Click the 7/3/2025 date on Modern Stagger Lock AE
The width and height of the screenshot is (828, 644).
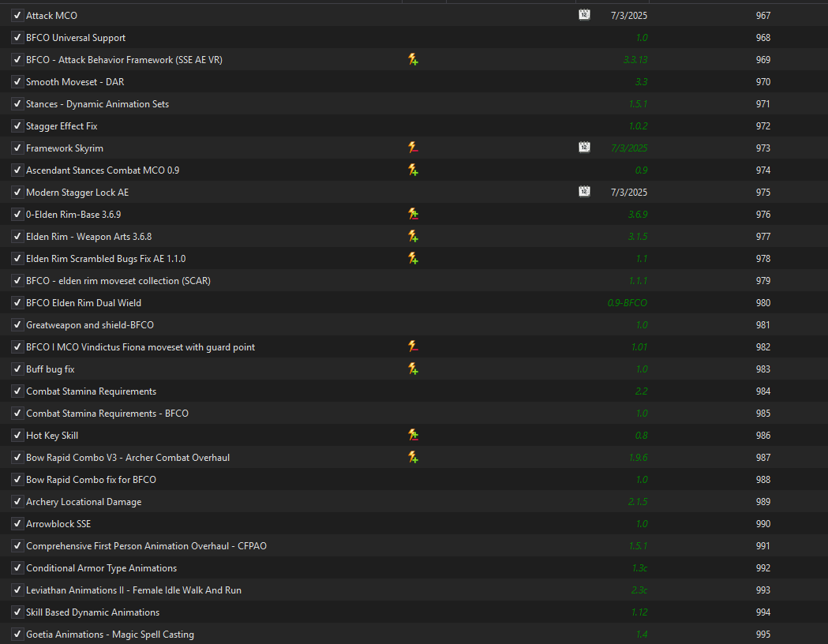[x=629, y=192]
